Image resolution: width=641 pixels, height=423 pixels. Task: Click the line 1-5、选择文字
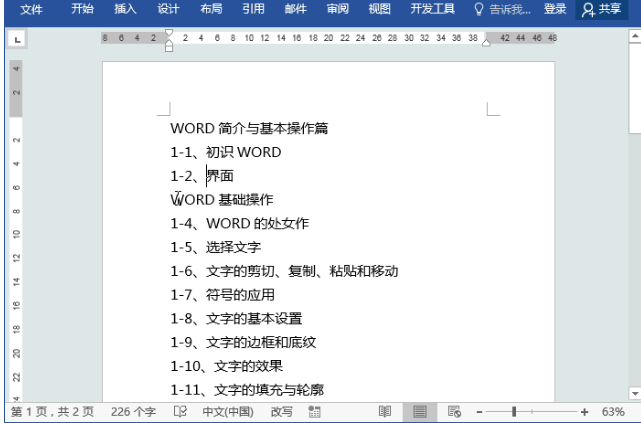pos(215,247)
